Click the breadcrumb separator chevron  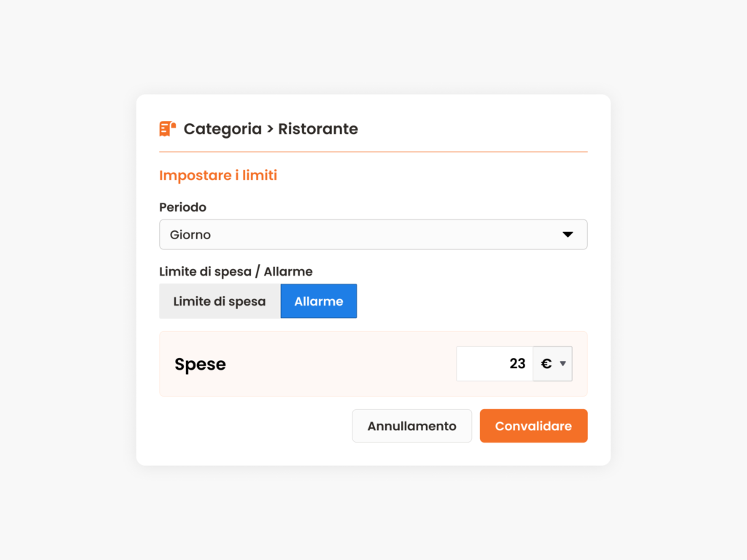pos(270,129)
